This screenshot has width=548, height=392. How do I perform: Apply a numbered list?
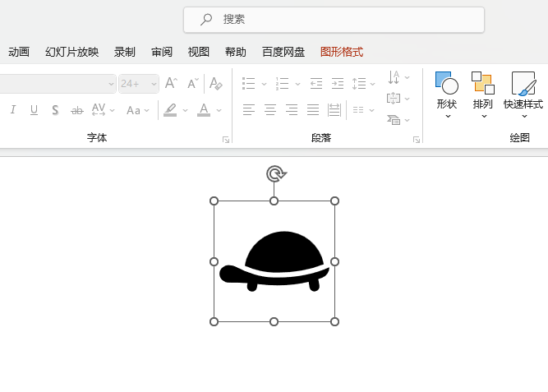[282, 84]
